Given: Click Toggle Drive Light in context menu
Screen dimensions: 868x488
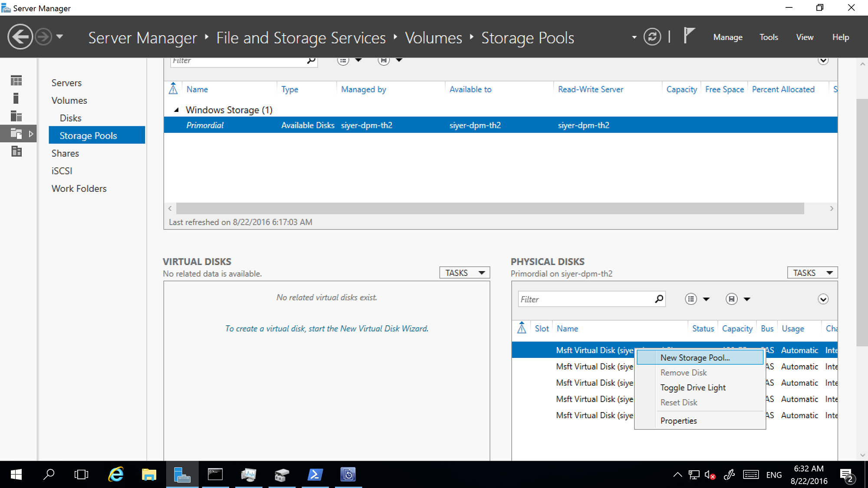Looking at the screenshot, I should coord(693,387).
